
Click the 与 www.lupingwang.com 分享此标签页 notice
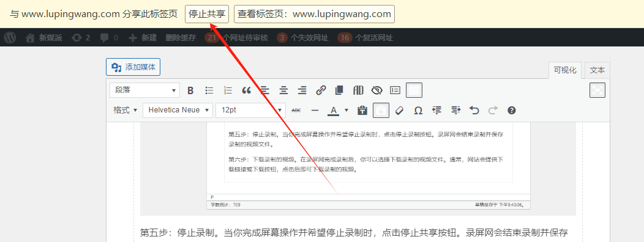94,14
